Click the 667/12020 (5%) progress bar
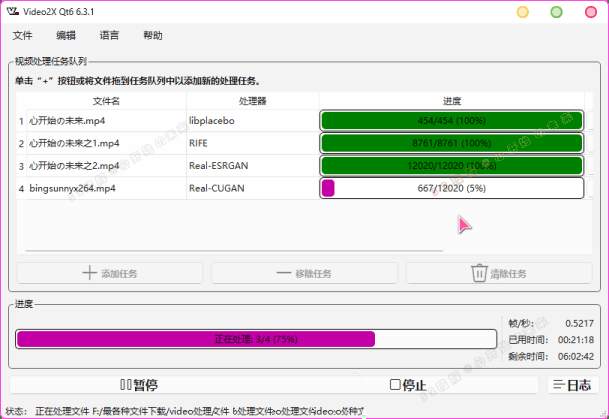 tap(451, 188)
